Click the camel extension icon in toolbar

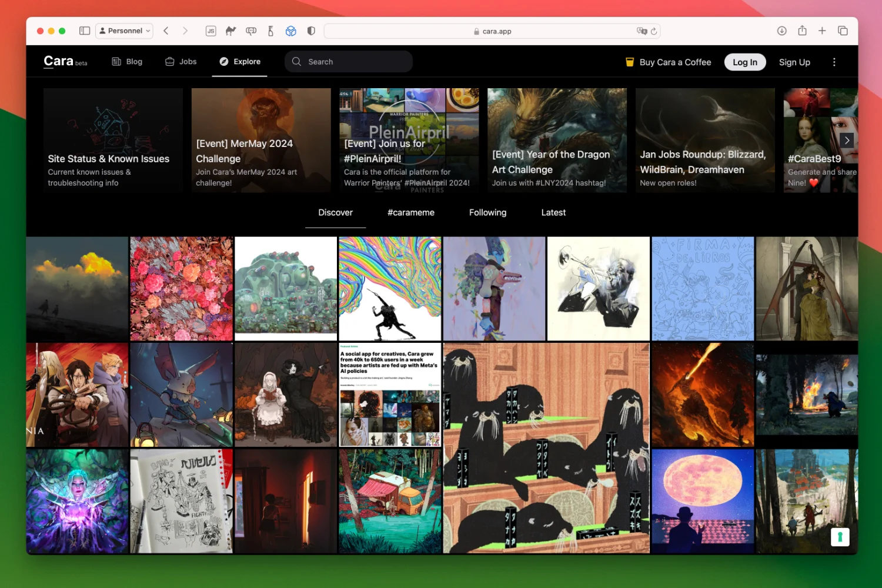click(x=230, y=31)
